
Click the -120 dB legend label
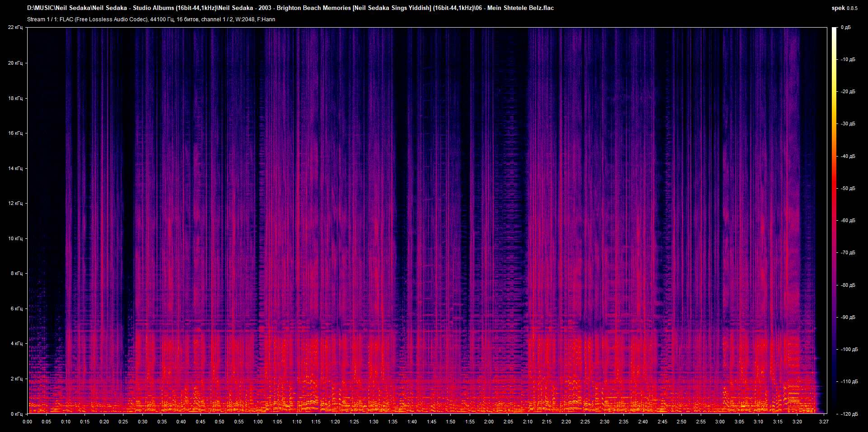click(x=849, y=414)
